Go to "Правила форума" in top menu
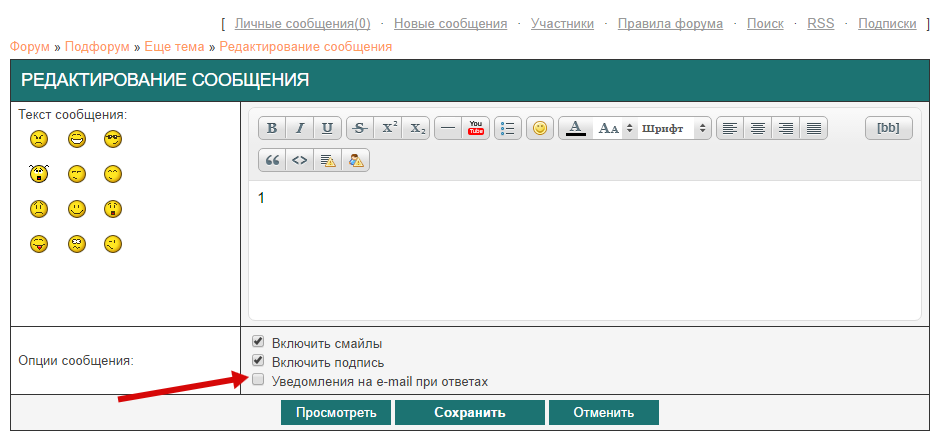This screenshot has height=442, width=942. click(670, 24)
